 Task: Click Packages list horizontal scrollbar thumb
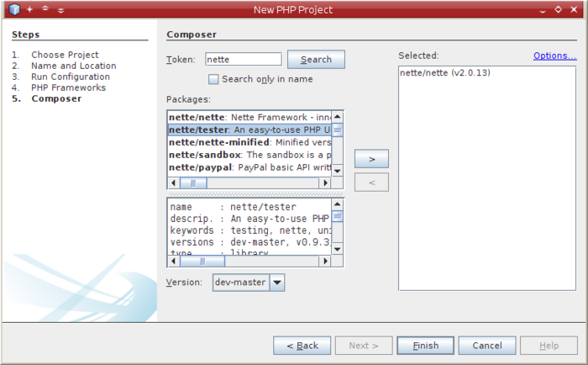coord(193,182)
